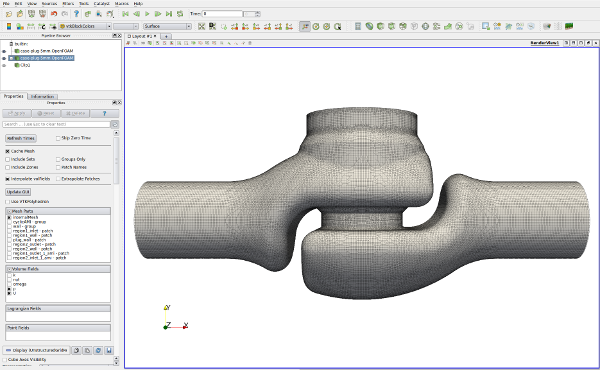Click the Reset Camera icon
Screen dimensions: 600x370
click(x=202, y=26)
